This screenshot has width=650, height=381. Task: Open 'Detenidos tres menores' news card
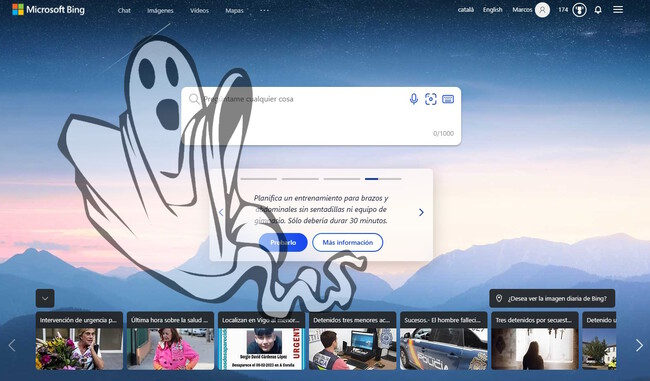pos(352,340)
